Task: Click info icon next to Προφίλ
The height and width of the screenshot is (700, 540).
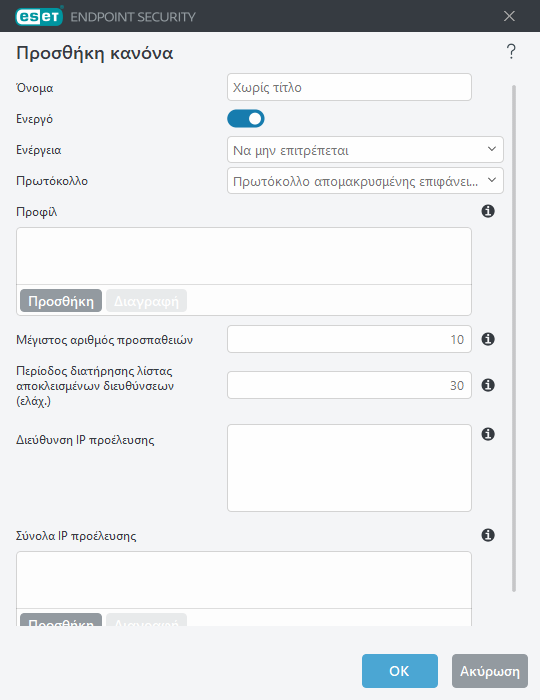Action: [x=488, y=211]
